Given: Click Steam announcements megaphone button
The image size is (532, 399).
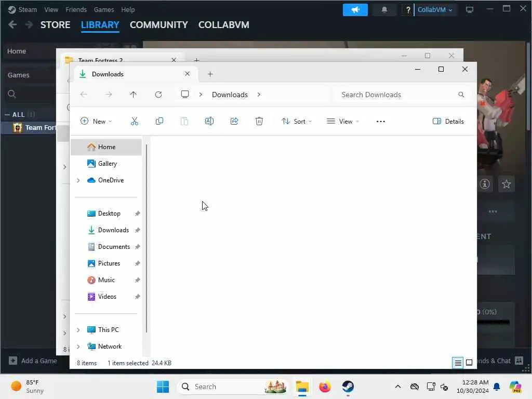Looking at the screenshot, I should point(355,10).
